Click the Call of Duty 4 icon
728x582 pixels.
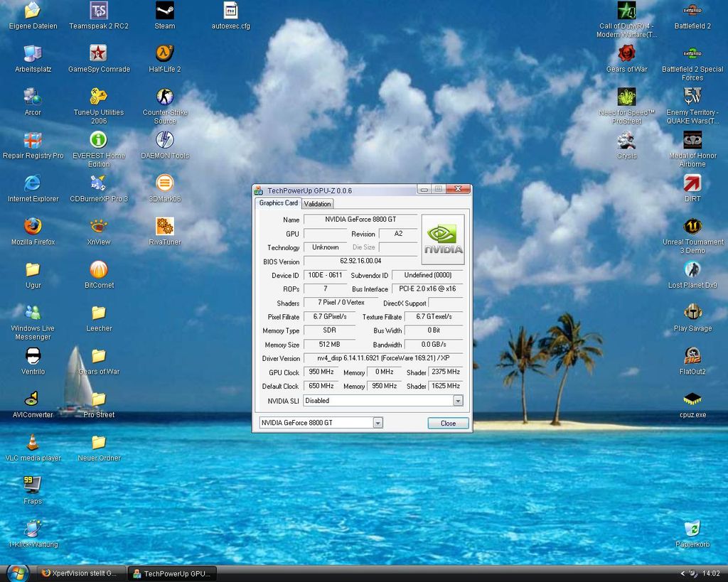pyautogui.click(x=626, y=11)
